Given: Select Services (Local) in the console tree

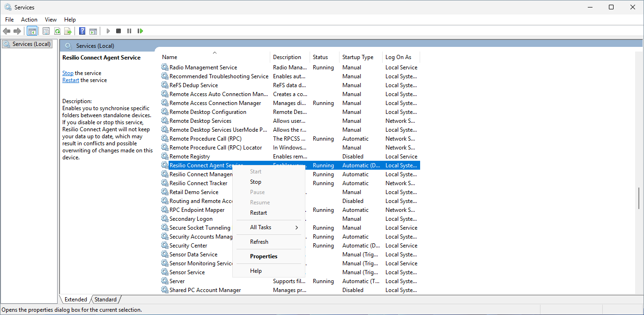Looking at the screenshot, I should (31, 44).
